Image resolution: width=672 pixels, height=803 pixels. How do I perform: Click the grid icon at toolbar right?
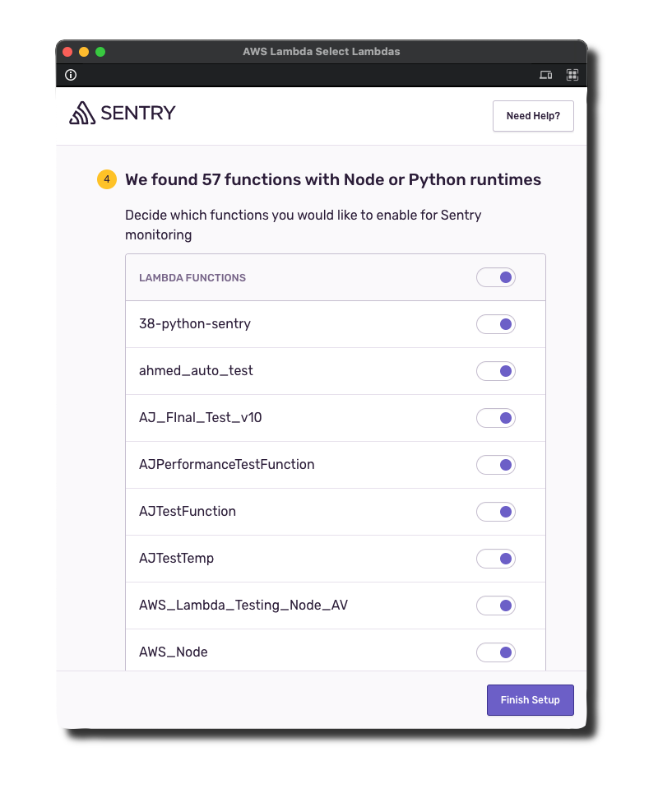click(572, 75)
